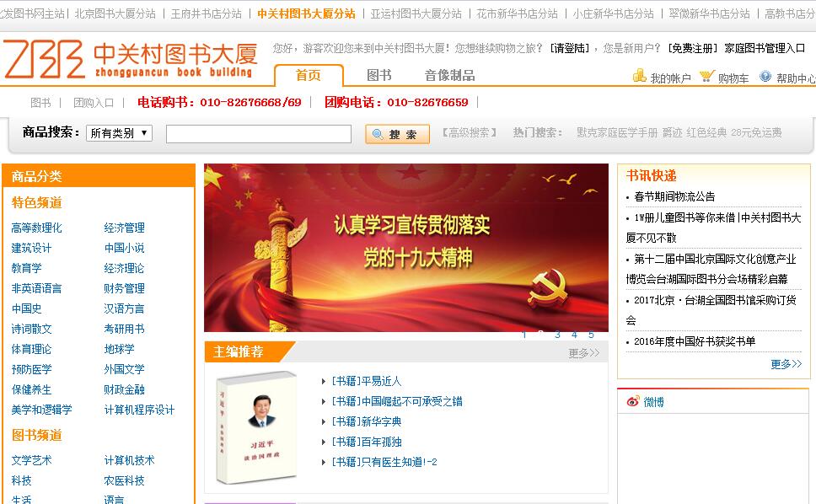The image size is (816, 504).
Task: Expand 更多>> in 主编推荐 section
Action: click(x=584, y=353)
